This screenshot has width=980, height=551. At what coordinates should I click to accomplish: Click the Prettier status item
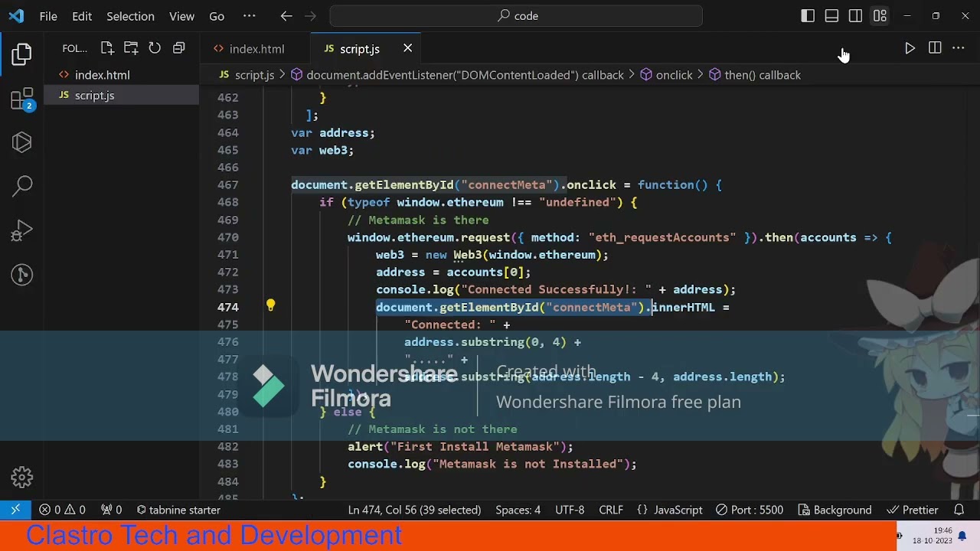point(912,510)
